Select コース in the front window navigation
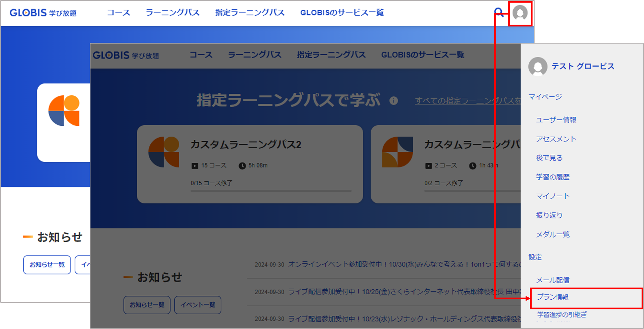Screen dimensions: 644x329 click(201, 55)
